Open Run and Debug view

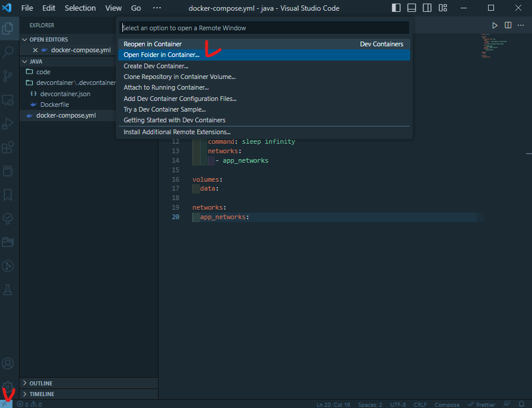[8, 124]
